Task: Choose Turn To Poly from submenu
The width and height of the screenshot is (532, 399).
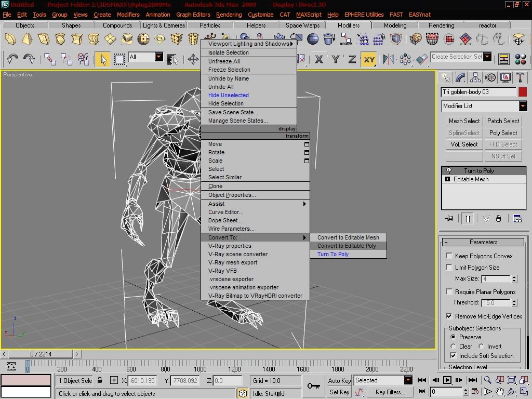Action: point(348,254)
